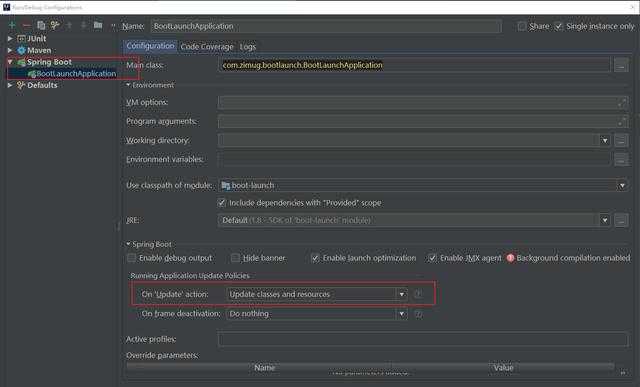
Task: Click the Environment variables field
Action: 414,159
